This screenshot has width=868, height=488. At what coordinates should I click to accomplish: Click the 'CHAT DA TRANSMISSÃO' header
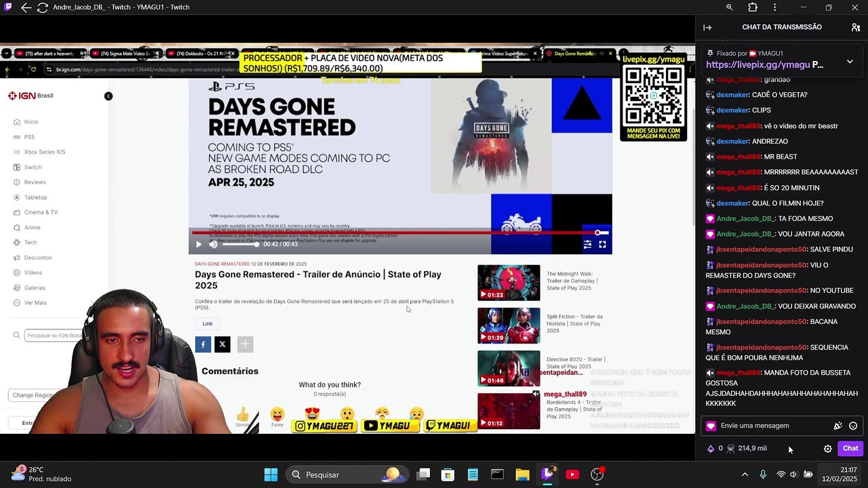click(782, 27)
